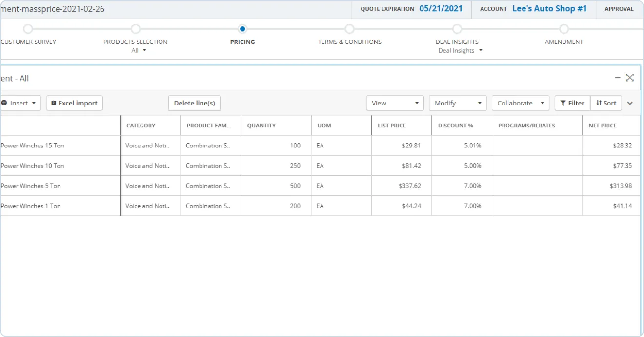Sort by the Category column header
The width and height of the screenshot is (644, 337).
point(150,126)
